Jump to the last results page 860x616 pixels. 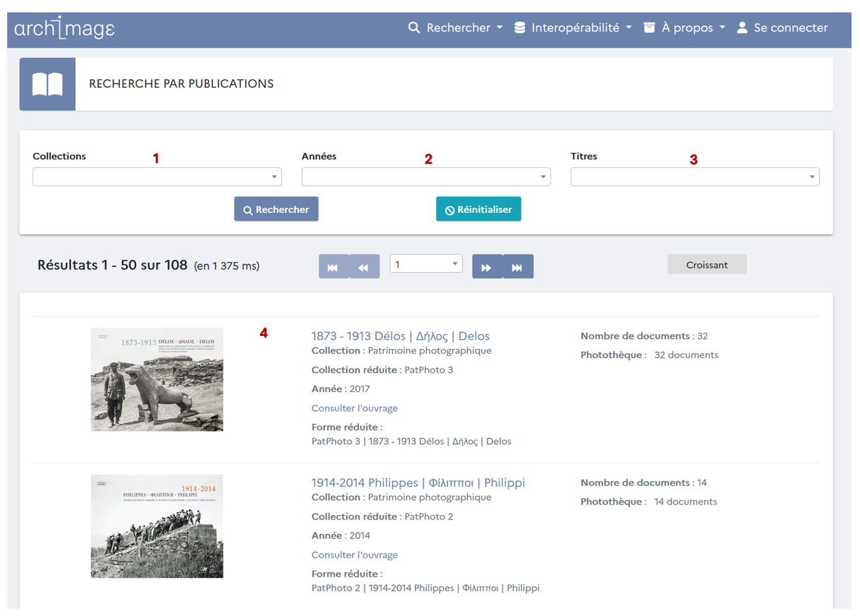coord(517,267)
